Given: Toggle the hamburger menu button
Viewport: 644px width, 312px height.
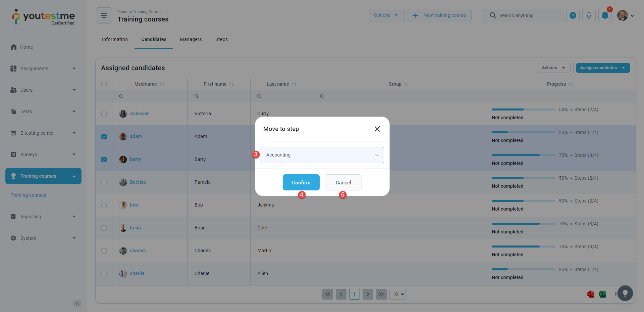Looking at the screenshot, I should (104, 15).
